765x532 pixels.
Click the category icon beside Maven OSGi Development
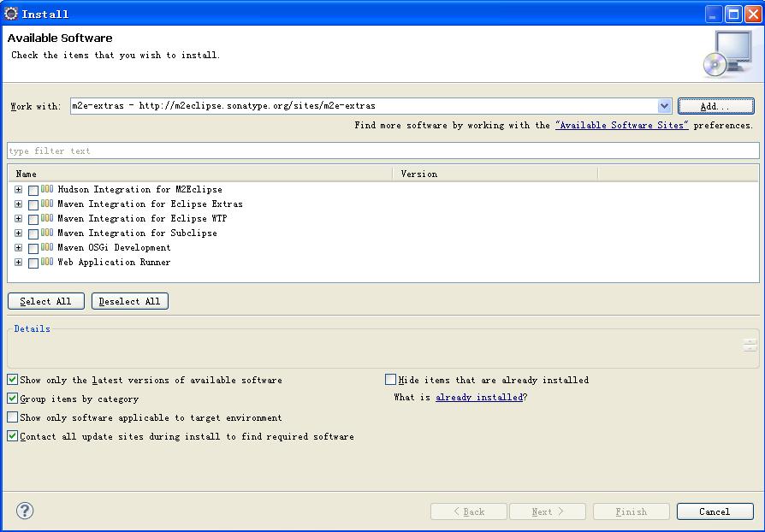pos(47,247)
